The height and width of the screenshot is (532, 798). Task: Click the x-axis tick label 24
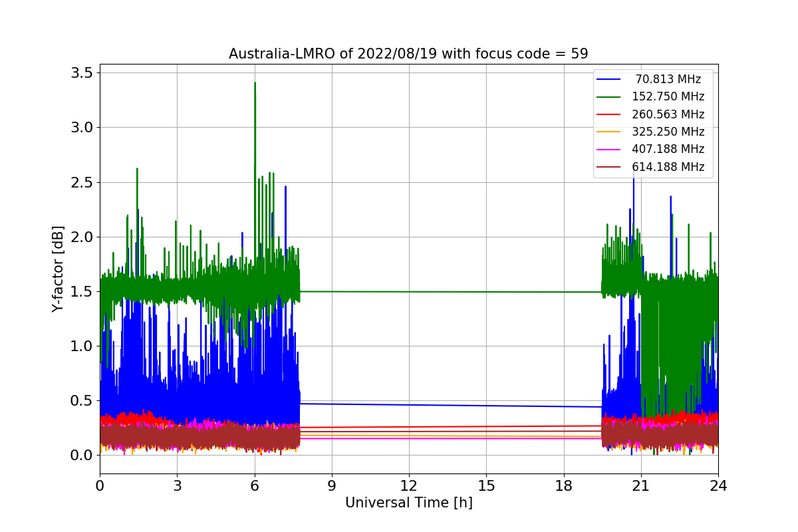(718, 485)
